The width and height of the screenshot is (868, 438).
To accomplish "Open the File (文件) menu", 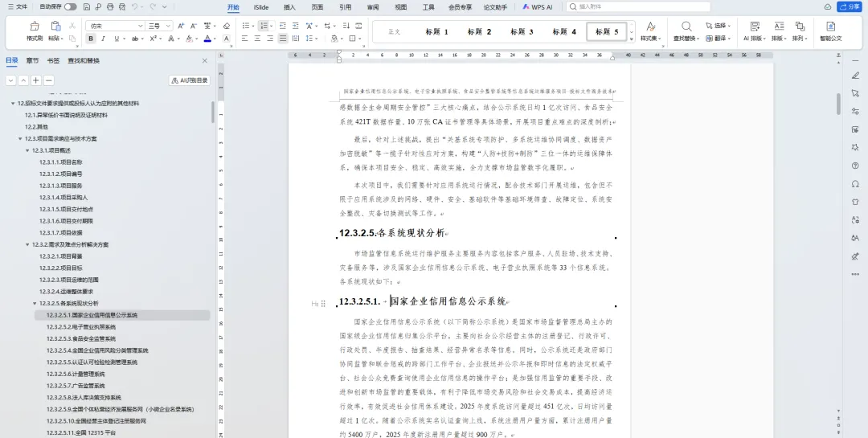I will (x=18, y=7).
